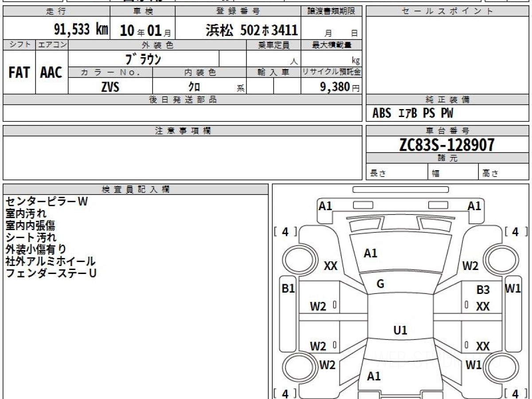This screenshot has height=399, width=532.
Task: Click the 注意事項欄 section header
Action: tap(183, 131)
